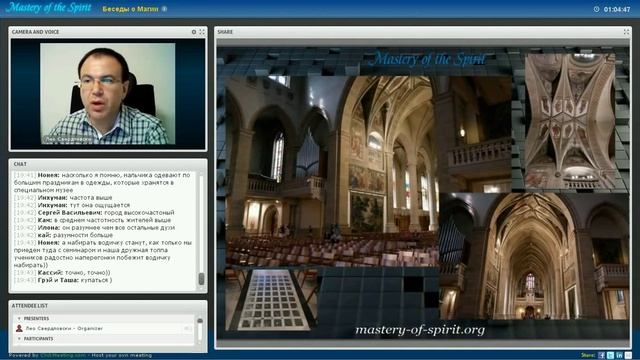The image size is (640, 360).
Task: Collapse the Presenters group
Action: [x=19, y=318]
